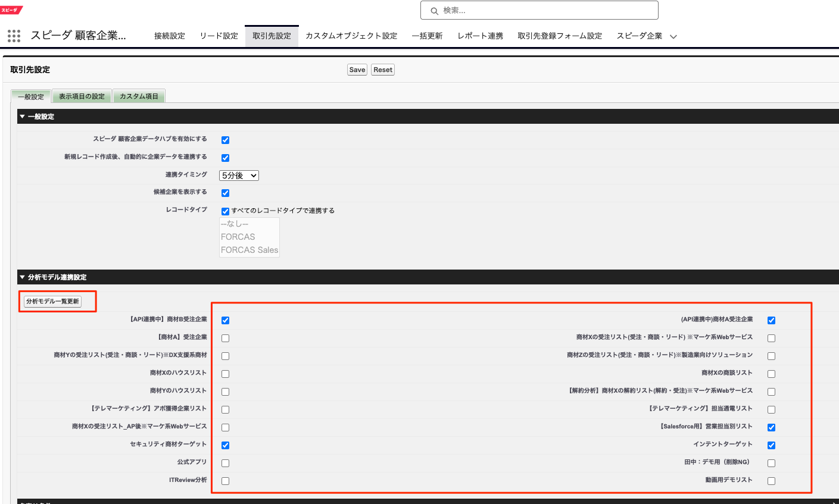
Task: Collapse the 分析モデル連携設定 section triangle
Action: [x=23, y=277]
